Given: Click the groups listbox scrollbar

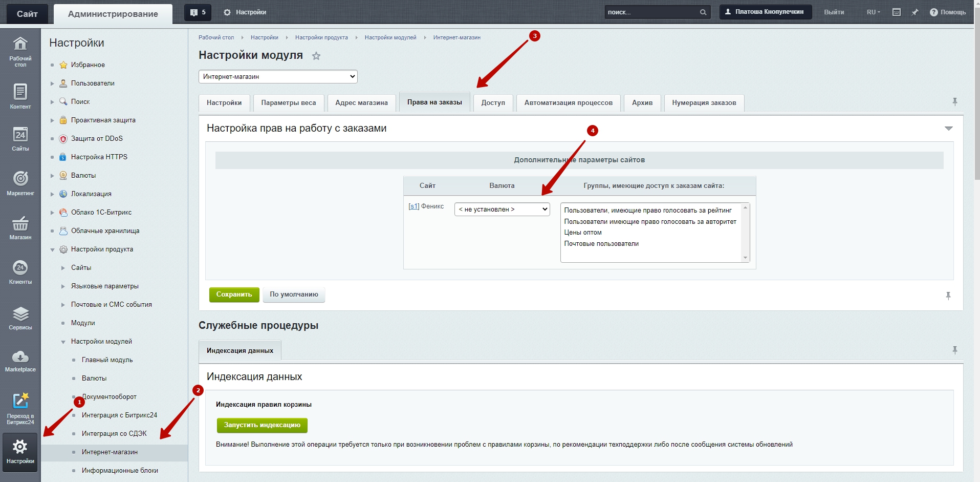Looking at the screenshot, I should (746, 233).
